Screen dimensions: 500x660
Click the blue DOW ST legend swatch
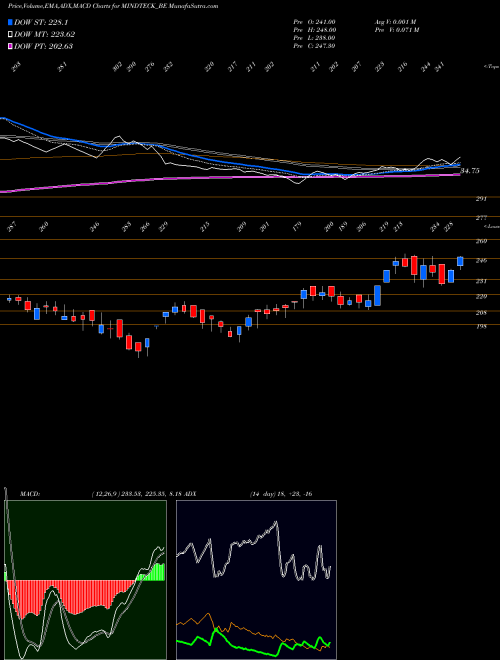[x=10, y=22]
